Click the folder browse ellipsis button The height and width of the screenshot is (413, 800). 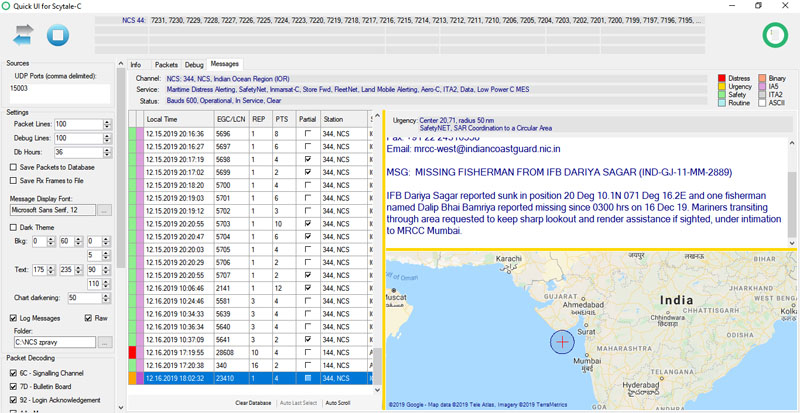104,343
